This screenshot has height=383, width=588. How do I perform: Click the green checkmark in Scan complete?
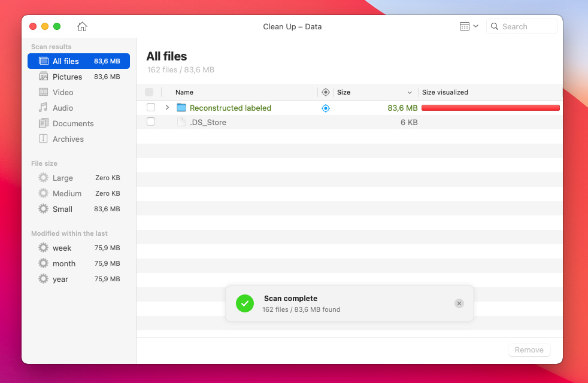(245, 303)
